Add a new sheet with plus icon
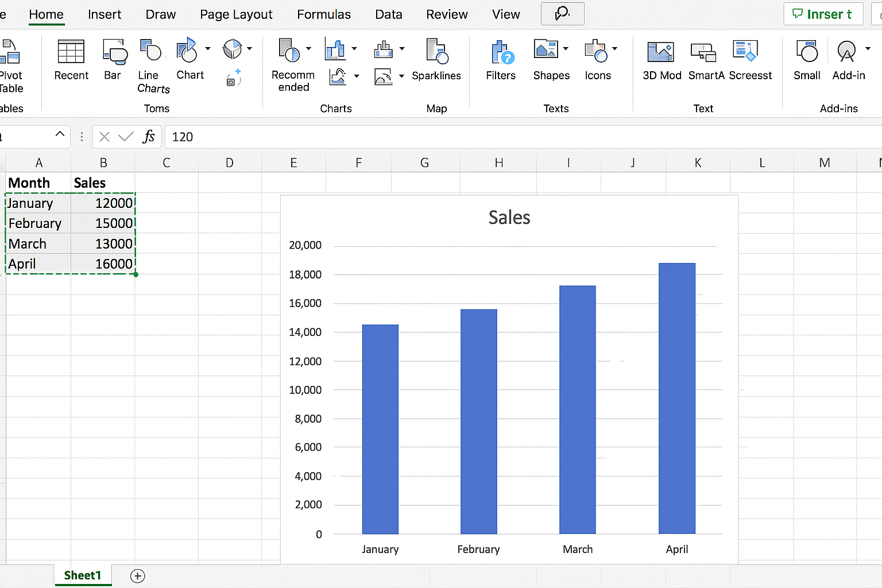882x588 pixels. [138, 576]
